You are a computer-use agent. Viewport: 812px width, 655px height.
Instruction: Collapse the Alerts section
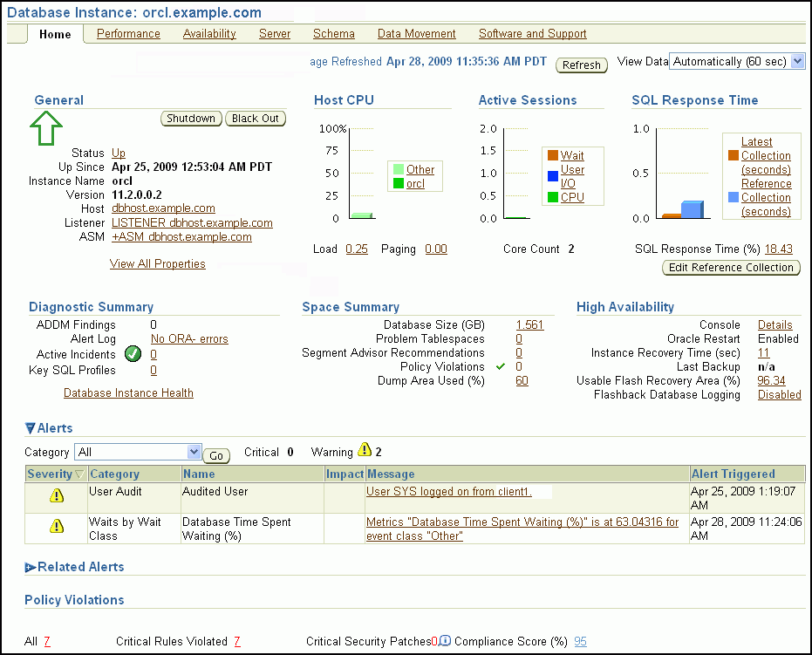pyautogui.click(x=31, y=428)
